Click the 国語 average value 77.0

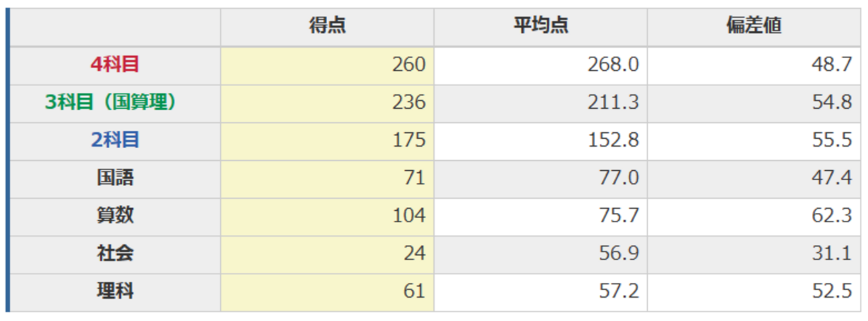618,178
